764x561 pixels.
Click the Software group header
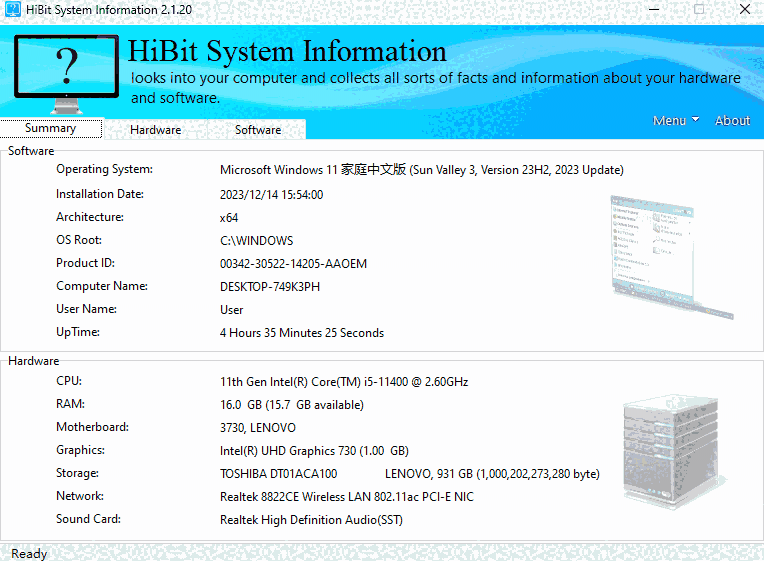pyautogui.click(x=31, y=151)
